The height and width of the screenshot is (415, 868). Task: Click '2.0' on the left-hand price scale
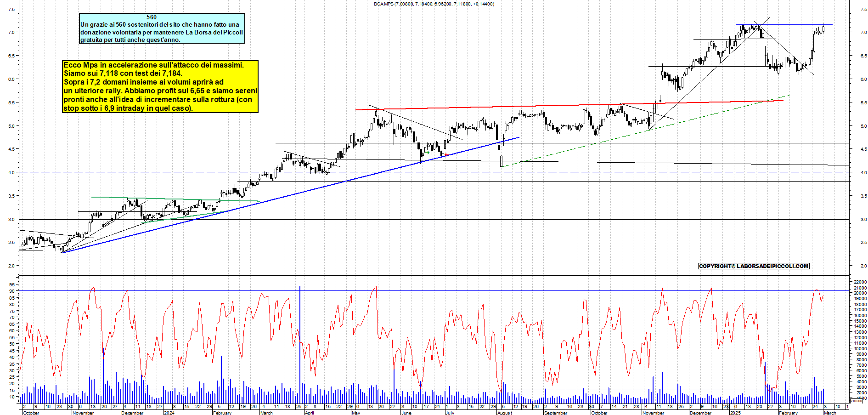tap(11, 266)
